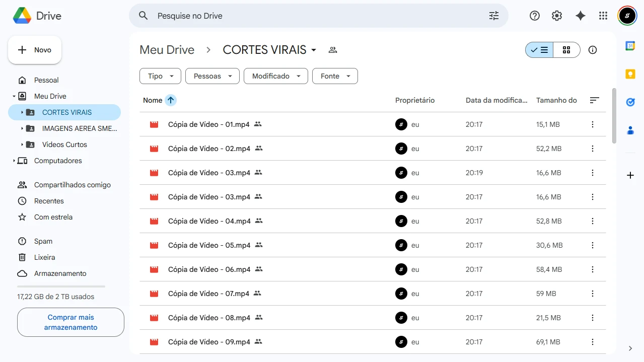Go to Compartilhados comigo section
Screen dimensions: 644x362
point(72,185)
